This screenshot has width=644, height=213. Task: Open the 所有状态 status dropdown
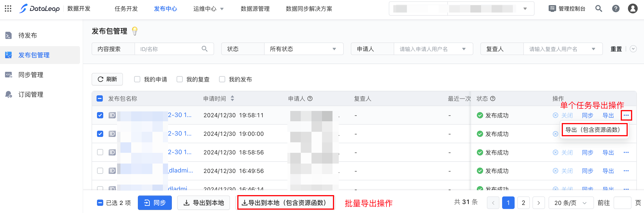pos(303,49)
